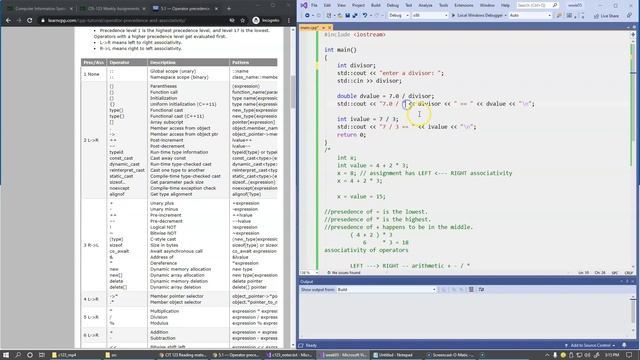This screenshot has height=360, width=640.
Task: Open the File menu in Visual Studio
Action: [314, 5]
